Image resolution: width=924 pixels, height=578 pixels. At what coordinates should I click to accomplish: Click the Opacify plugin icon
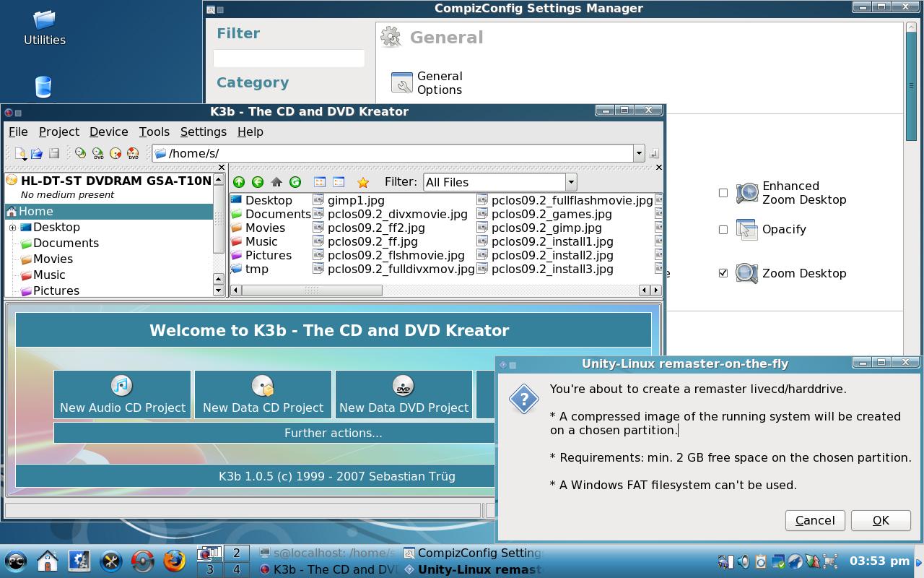tap(747, 229)
